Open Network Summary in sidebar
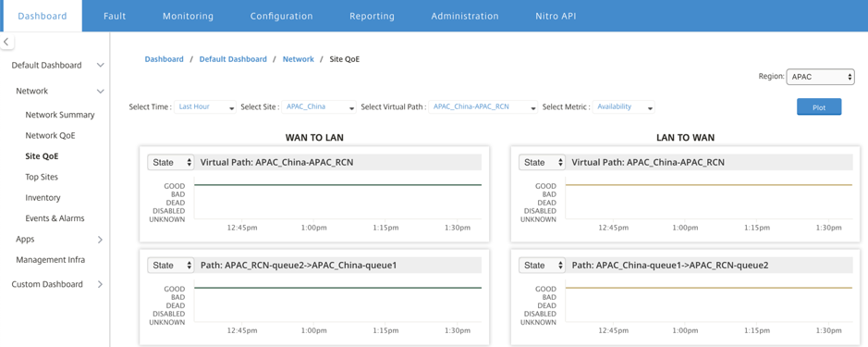Screen dimensions: 868x347 point(60,115)
